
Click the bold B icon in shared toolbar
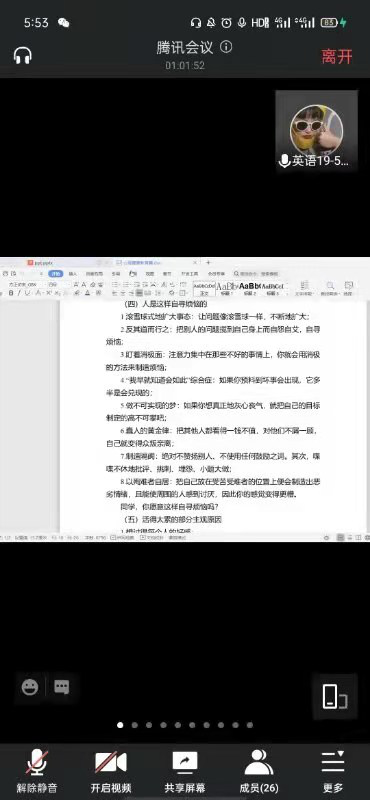coord(11,293)
